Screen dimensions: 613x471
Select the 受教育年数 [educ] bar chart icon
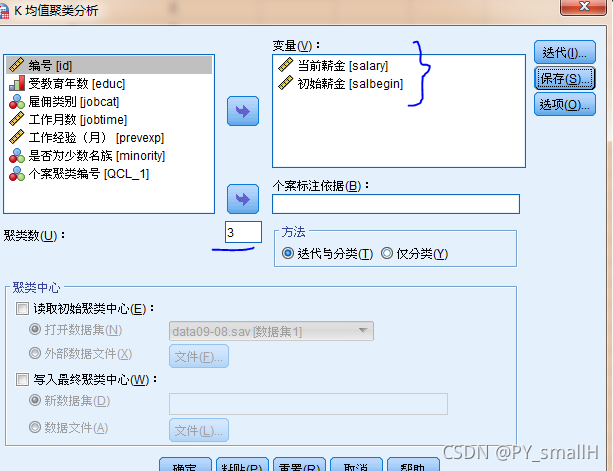[x=17, y=83]
